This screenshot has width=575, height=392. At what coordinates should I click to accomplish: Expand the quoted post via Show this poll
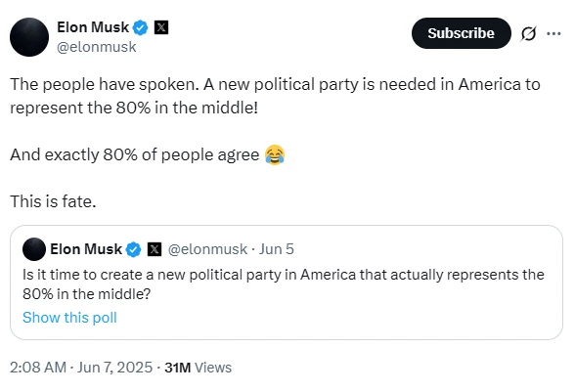[x=69, y=318]
